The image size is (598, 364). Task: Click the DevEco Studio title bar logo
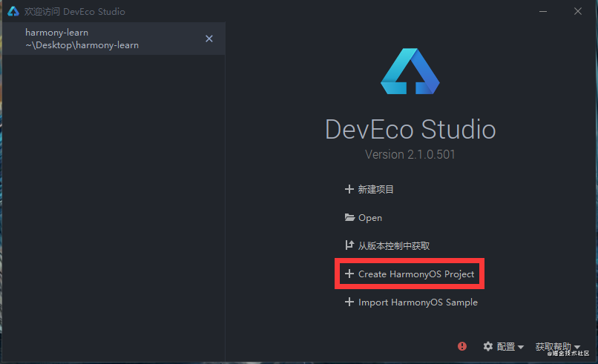coord(13,11)
